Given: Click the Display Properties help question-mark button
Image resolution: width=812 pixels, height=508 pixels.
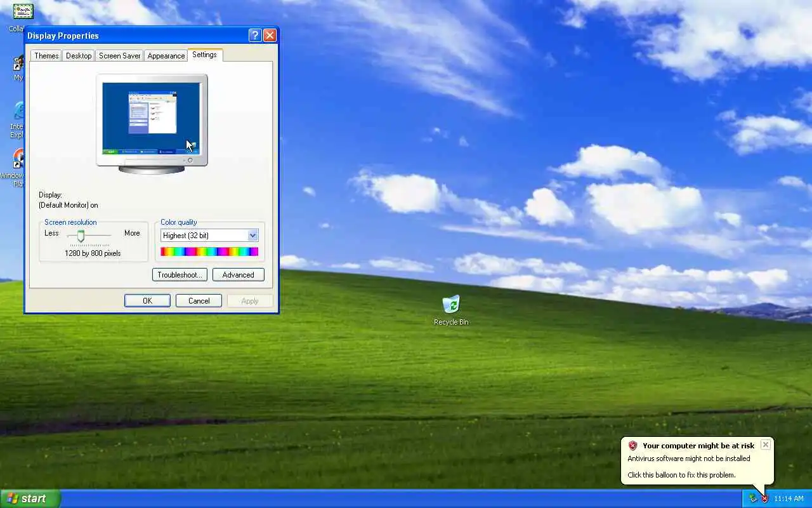Looking at the screenshot, I should point(255,36).
